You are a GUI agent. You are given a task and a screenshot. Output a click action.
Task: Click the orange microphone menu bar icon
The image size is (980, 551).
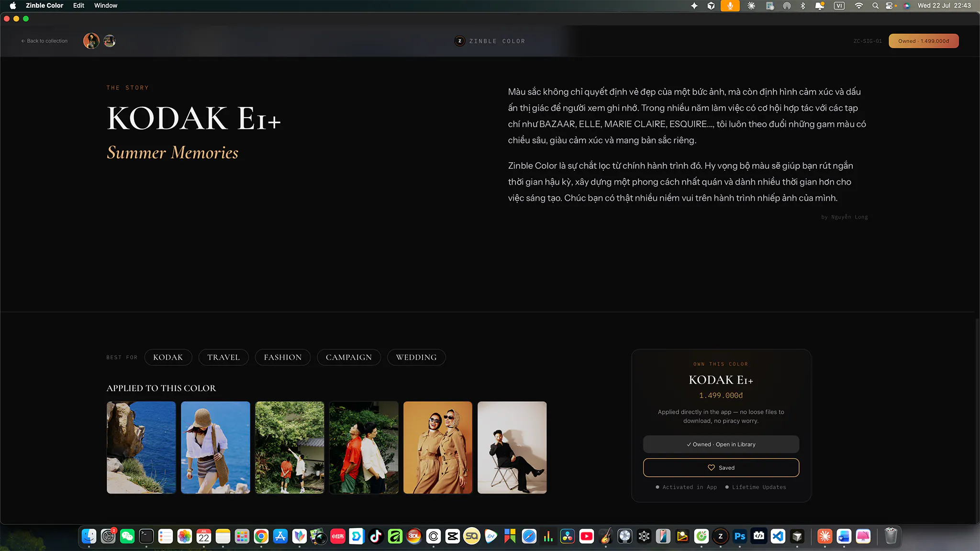[x=730, y=6]
